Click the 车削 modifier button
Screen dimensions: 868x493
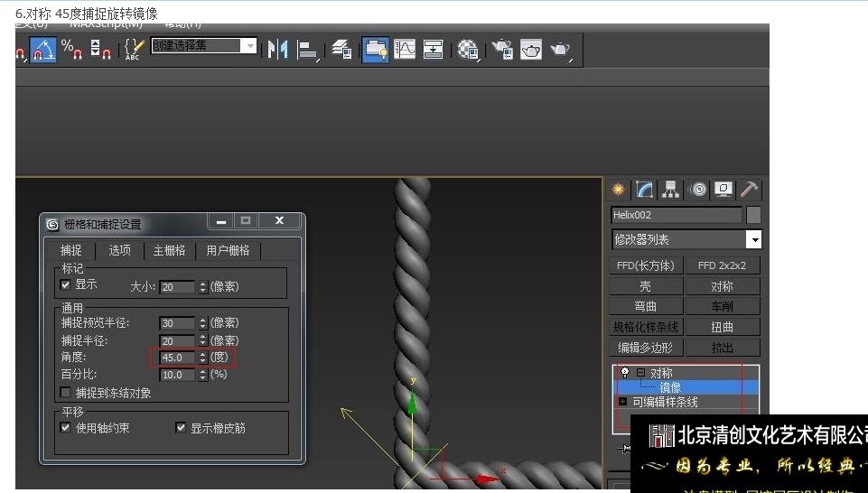pos(723,306)
